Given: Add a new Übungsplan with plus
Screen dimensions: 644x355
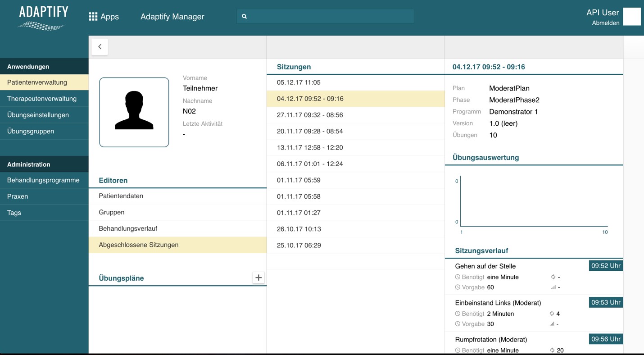Looking at the screenshot, I should click(259, 278).
